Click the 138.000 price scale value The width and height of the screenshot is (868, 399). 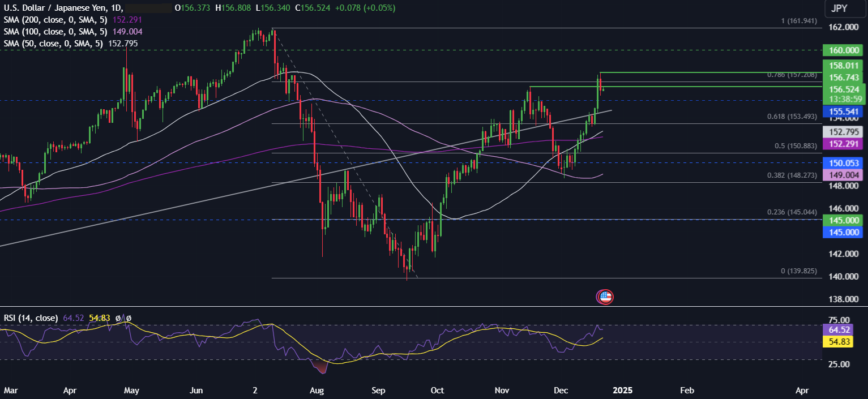point(844,299)
